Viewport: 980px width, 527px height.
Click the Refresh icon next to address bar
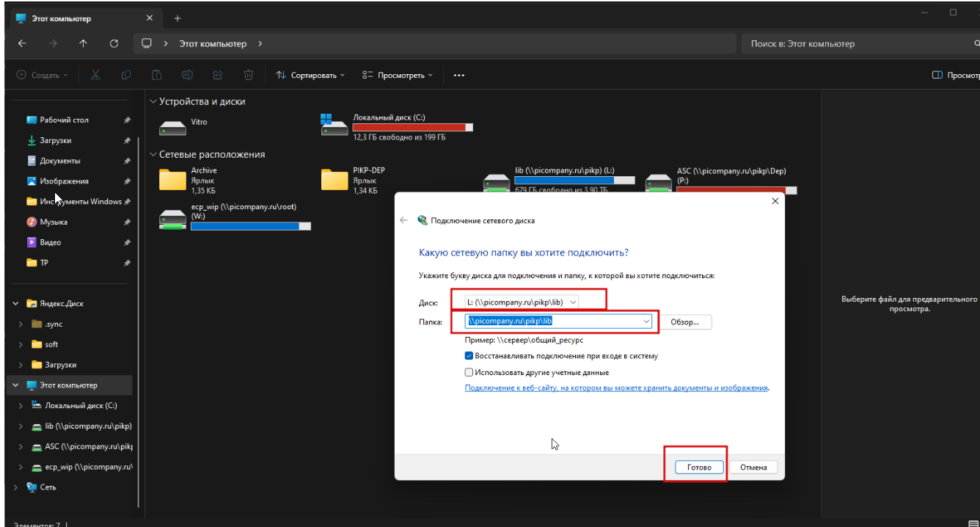click(114, 44)
